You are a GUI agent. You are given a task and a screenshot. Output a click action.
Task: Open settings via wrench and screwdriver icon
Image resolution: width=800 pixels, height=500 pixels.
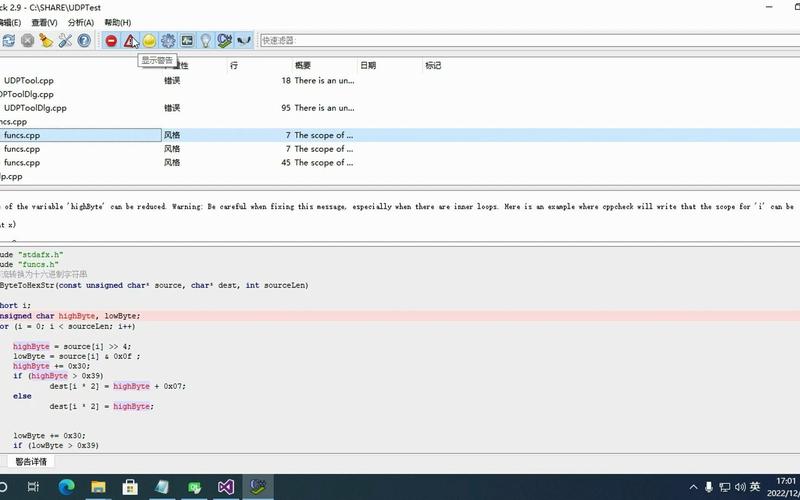coord(65,40)
